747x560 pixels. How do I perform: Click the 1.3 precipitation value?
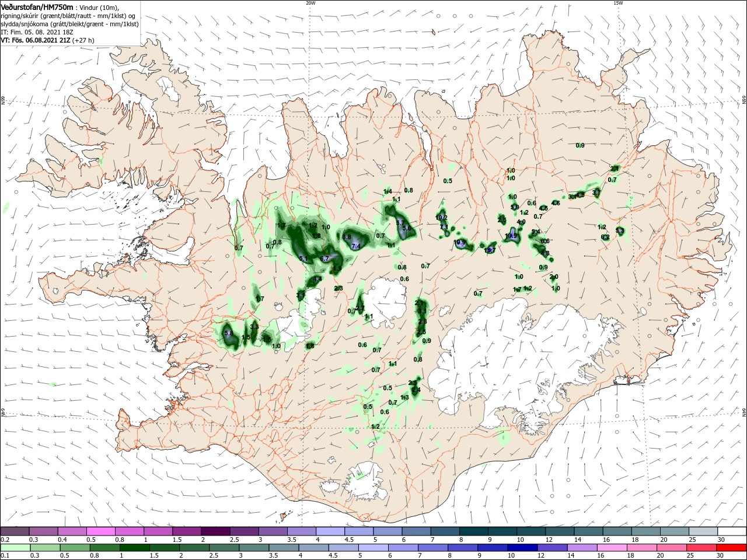(404, 397)
